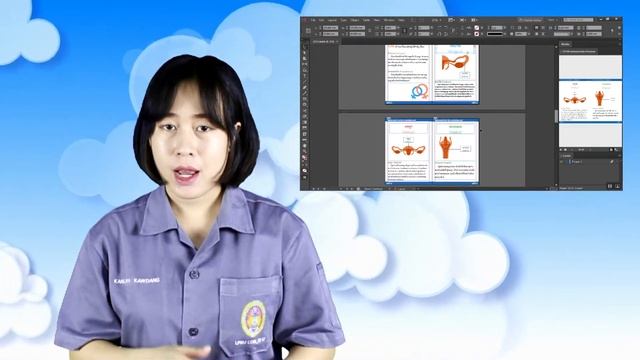The width and height of the screenshot is (640, 360).
Task: Select the Free Transform tool
Action: 305,116
